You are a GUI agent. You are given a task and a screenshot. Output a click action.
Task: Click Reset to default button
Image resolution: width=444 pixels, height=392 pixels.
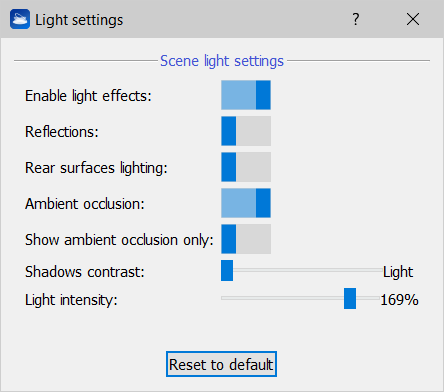click(221, 364)
